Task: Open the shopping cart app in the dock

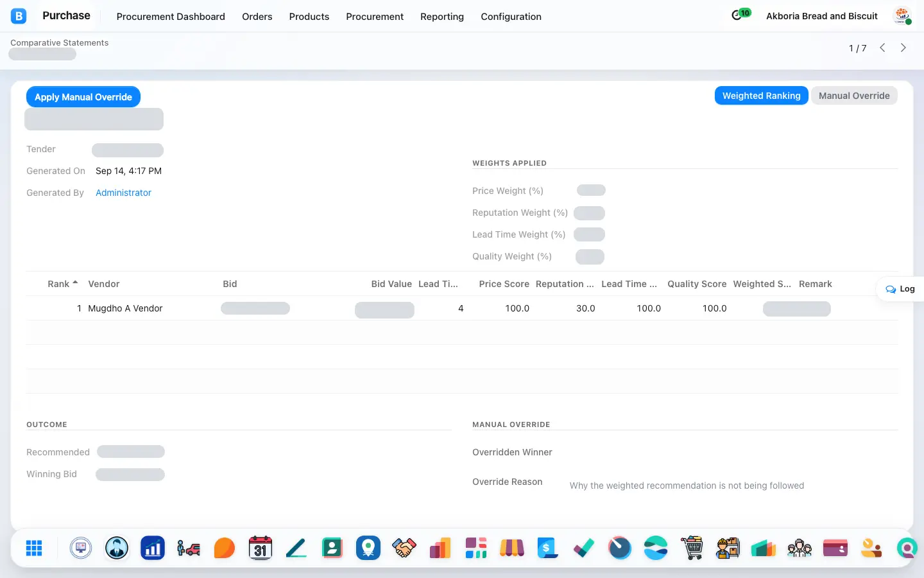Action: pos(692,548)
